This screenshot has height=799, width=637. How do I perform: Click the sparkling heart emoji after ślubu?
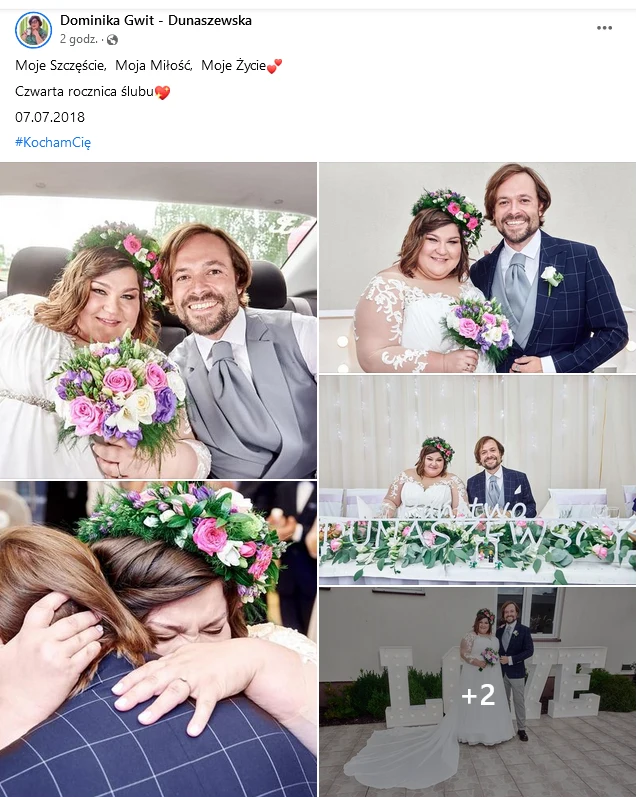tap(163, 92)
